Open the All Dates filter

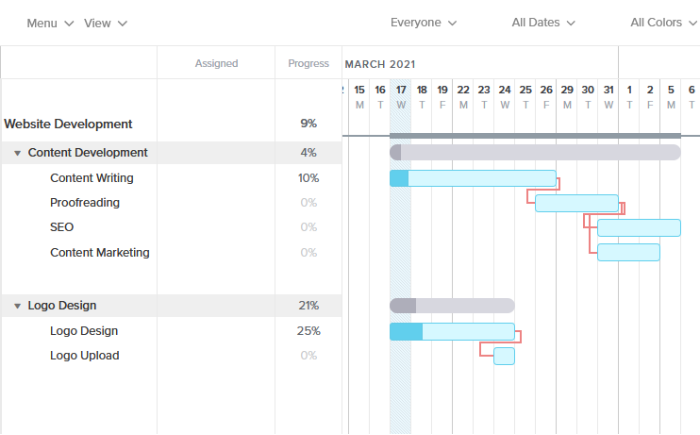543,23
